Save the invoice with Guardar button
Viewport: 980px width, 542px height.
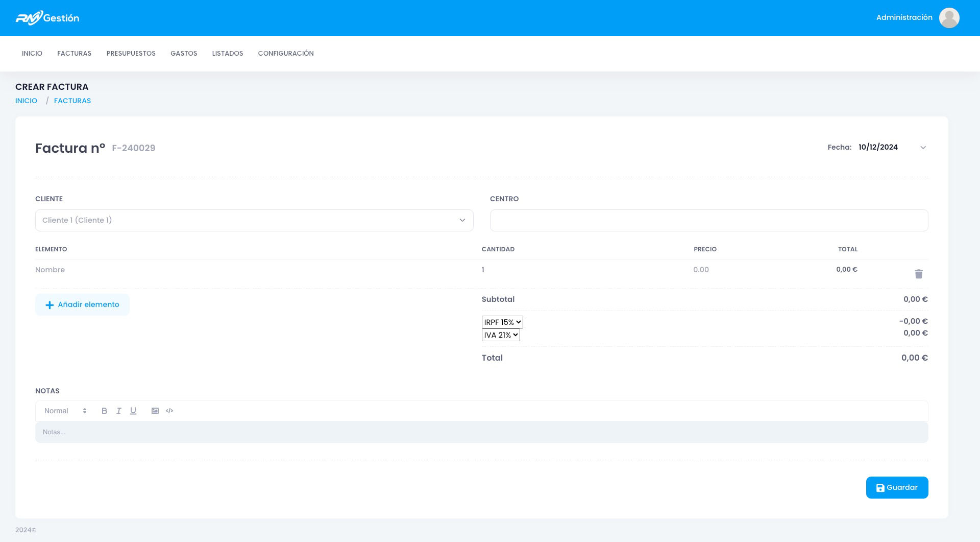pos(897,488)
